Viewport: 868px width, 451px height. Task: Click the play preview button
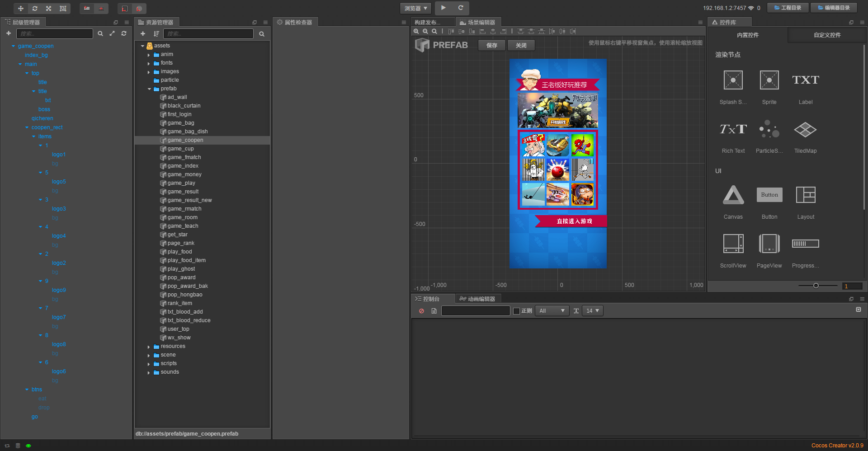(x=443, y=8)
